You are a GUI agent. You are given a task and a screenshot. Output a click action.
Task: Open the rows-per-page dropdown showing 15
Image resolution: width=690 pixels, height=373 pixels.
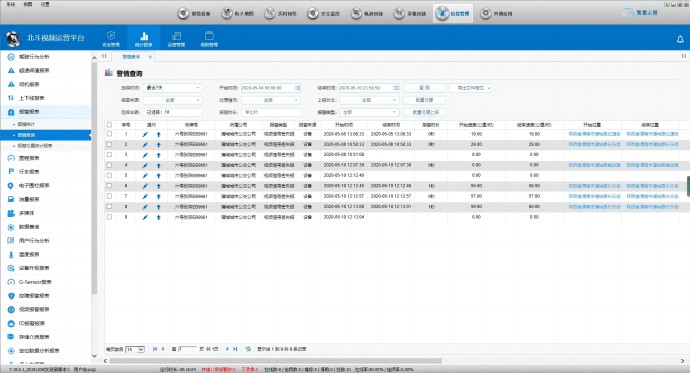pyautogui.click(x=135, y=349)
